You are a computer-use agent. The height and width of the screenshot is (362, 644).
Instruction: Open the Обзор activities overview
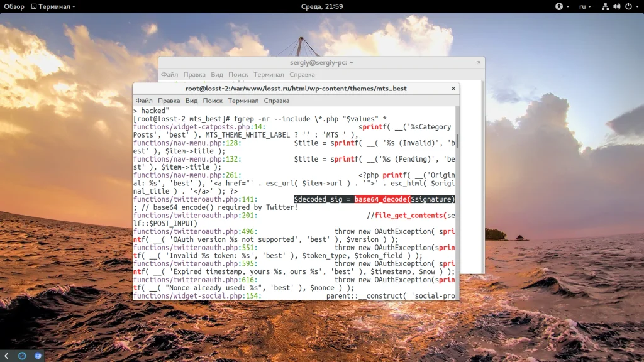14,6
